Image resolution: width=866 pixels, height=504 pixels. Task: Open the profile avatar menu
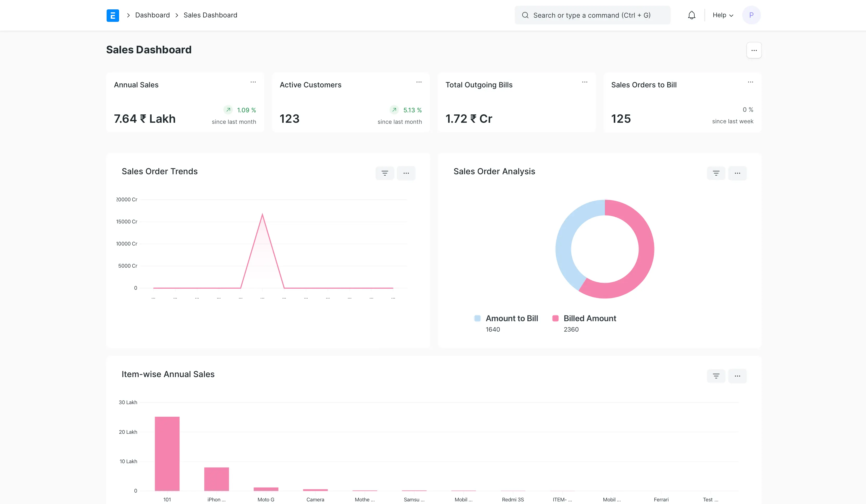(751, 15)
